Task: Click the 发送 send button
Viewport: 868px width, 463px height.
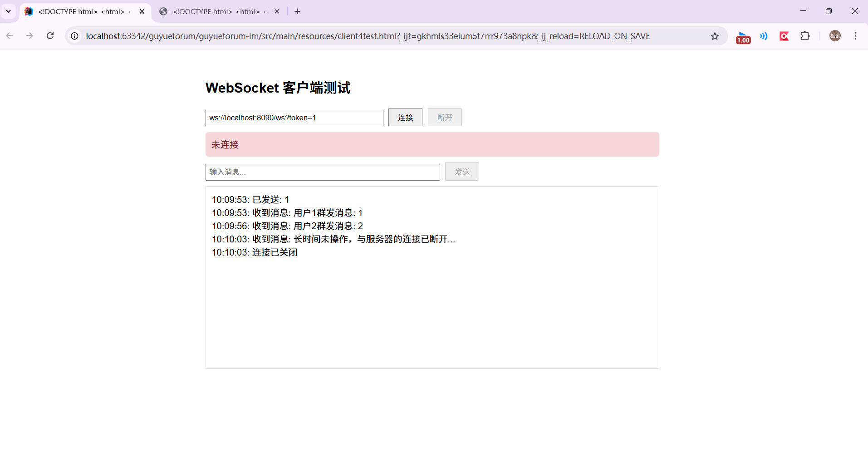Action: [x=462, y=172]
